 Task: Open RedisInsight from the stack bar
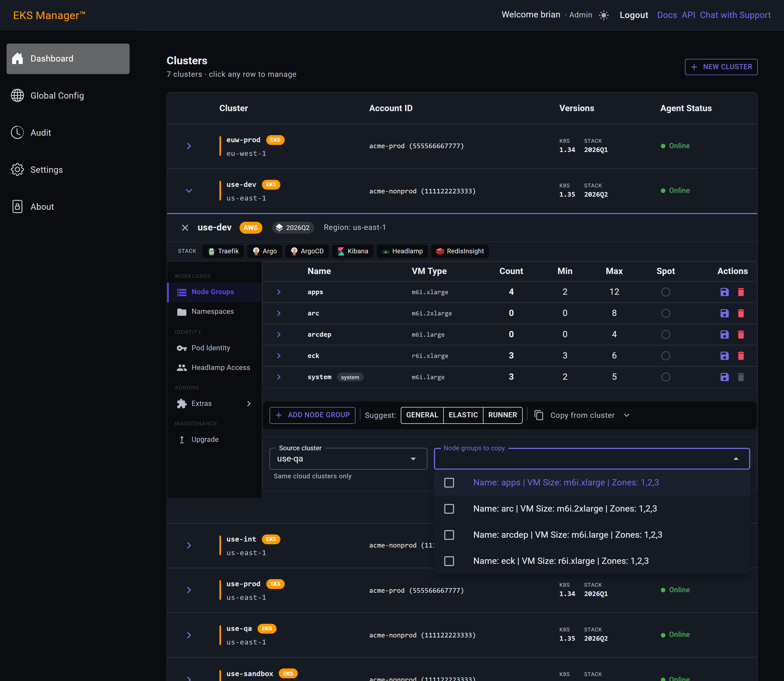(460, 251)
